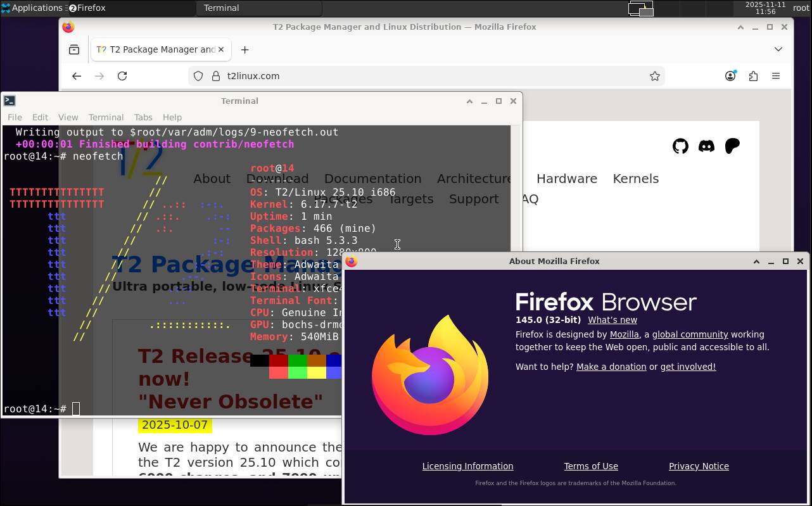Bookmark page with the star icon
This screenshot has height=506, width=812.
[654, 76]
